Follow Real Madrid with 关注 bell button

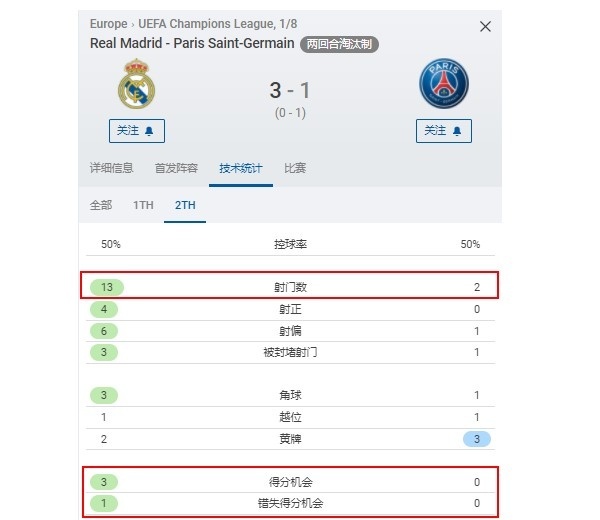[x=137, y=131]
